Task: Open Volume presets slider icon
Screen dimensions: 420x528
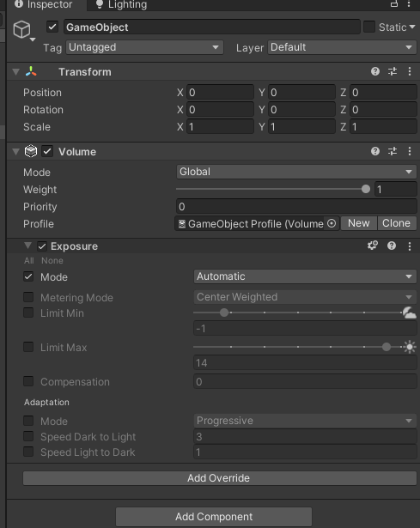Action: pyautogui.click(x=393, y=151)
